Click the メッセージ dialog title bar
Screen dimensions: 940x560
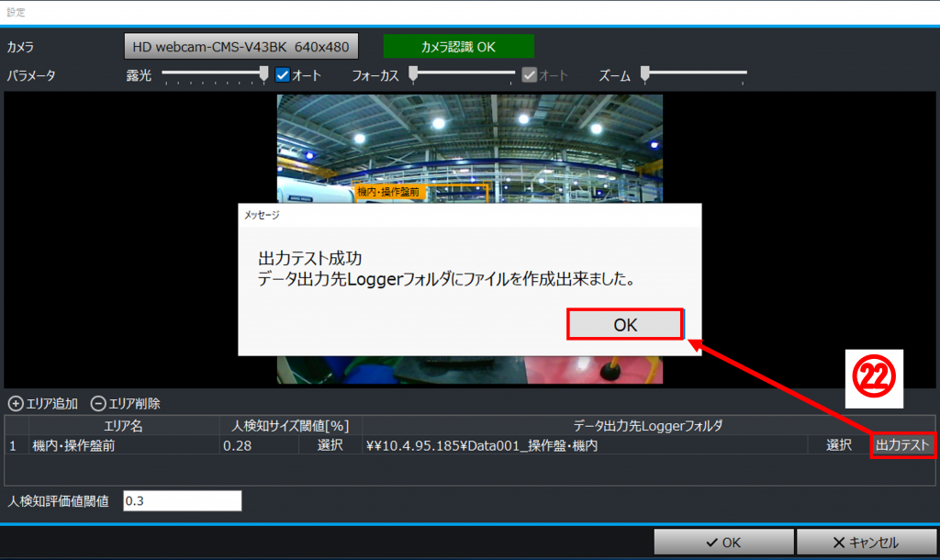pyautogui.click(x=469, y=215)
